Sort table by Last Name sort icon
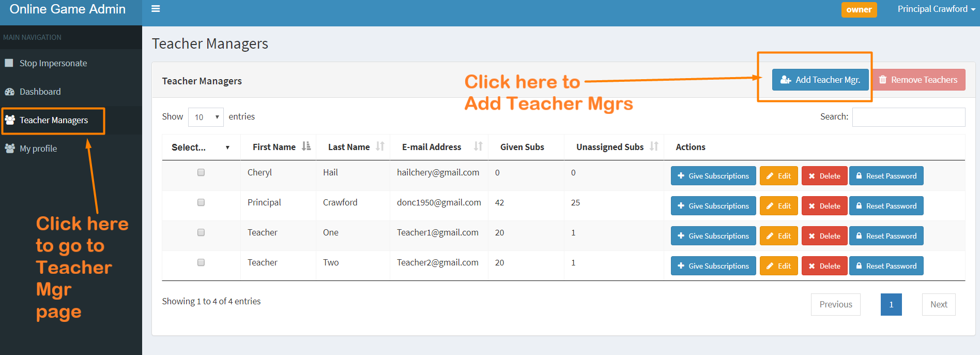Image resolution: width=980 pixels, height=355 pixels. (x=380, y=146)
